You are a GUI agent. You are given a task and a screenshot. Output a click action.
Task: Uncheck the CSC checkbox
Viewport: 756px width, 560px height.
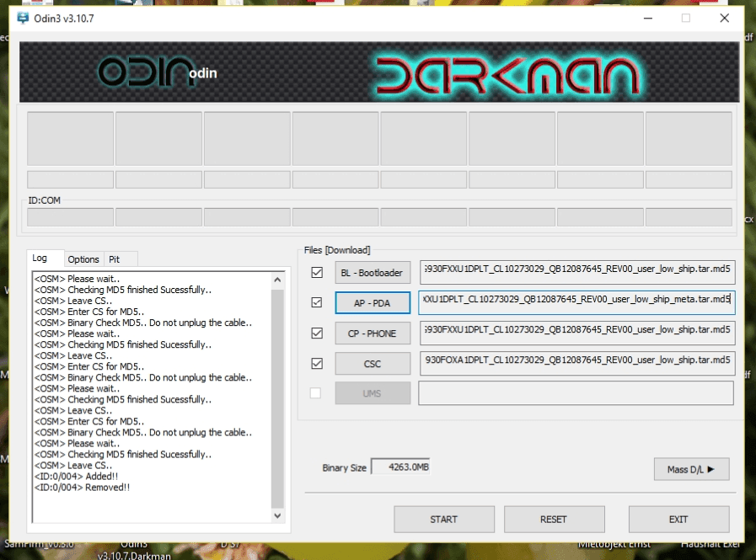[317, 364]
